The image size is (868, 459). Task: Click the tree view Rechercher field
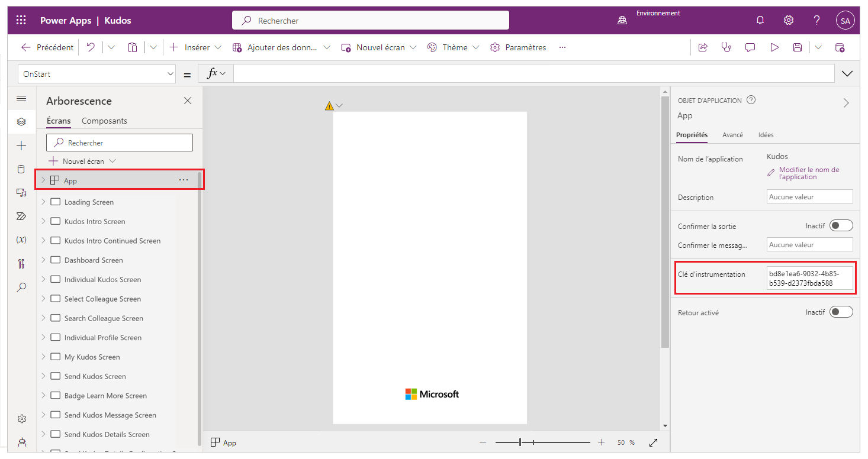click(x=120, y=143)
